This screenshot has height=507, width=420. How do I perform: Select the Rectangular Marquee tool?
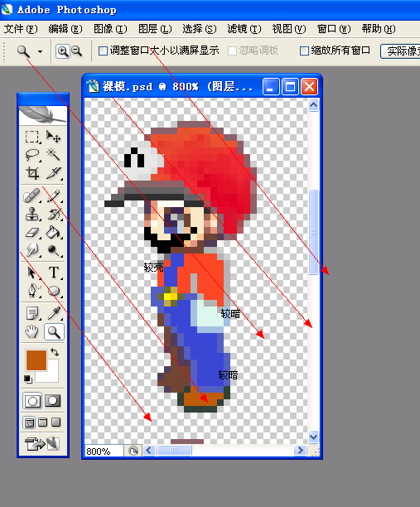(32, 137)
